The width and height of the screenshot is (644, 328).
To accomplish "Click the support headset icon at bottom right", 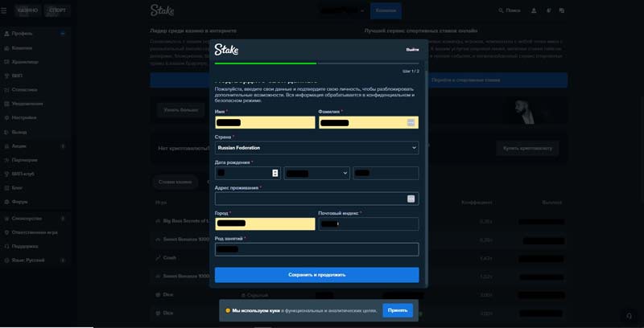I will click(x=629, y=316).
